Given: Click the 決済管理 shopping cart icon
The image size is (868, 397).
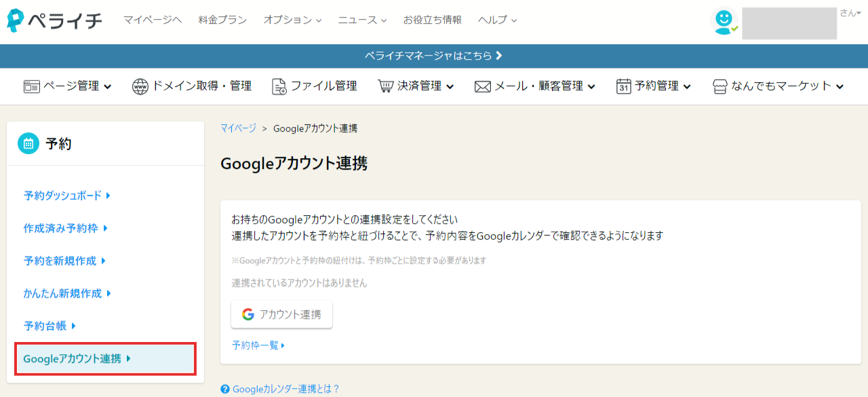Looking at the screenshot, I should (x=385, y=86).
